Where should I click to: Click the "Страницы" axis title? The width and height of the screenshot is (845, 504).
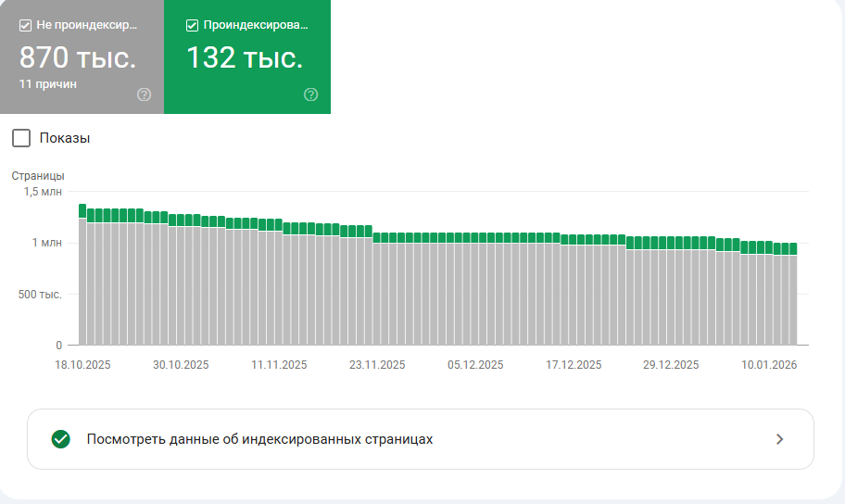point(38,176)
